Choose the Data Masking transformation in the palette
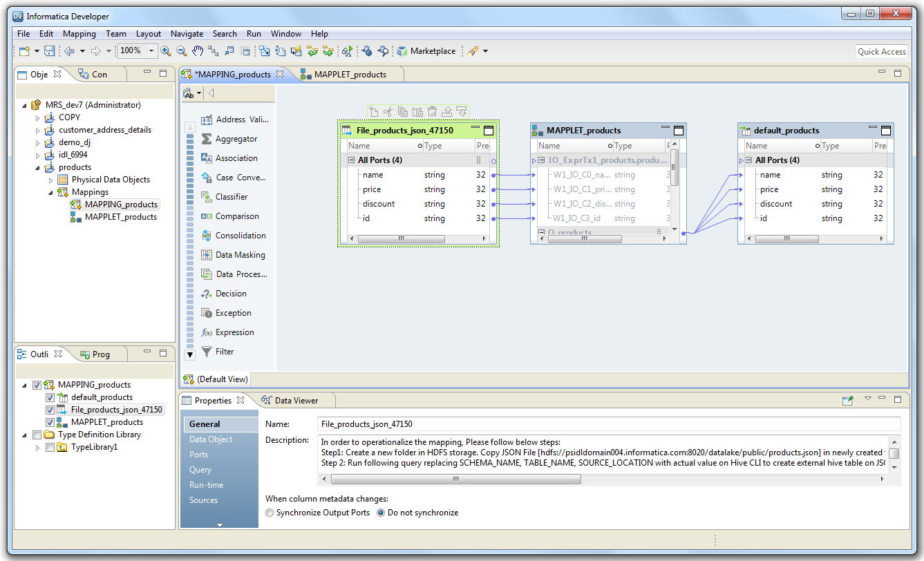924x561 pixels. click(x=233, y=255)
